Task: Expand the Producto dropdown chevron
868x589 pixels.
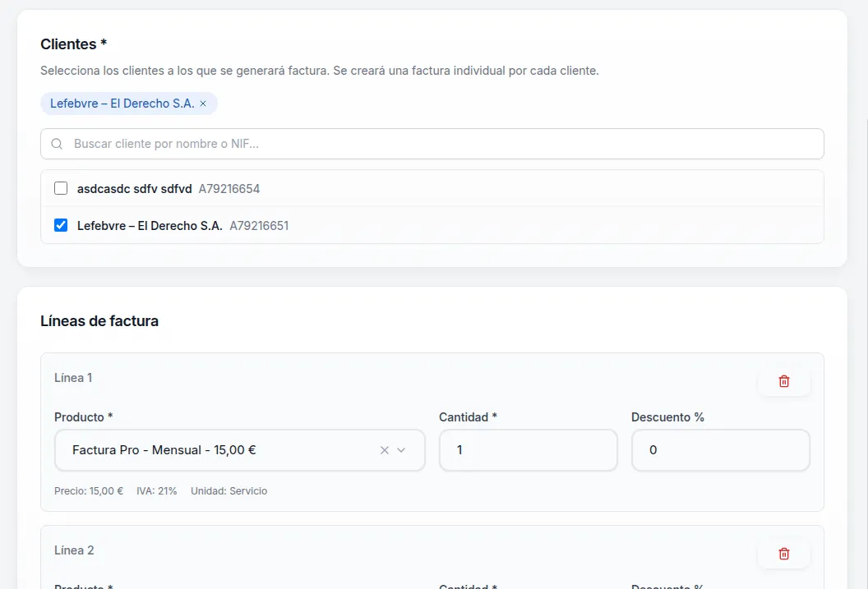Action: pyautogui.click(x=401, y=450)
